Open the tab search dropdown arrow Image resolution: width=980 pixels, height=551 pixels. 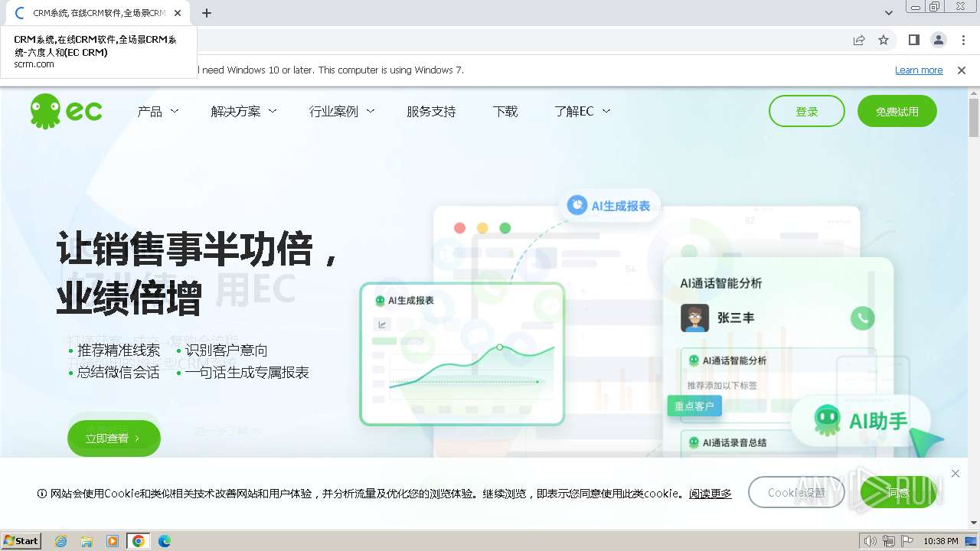888,13
